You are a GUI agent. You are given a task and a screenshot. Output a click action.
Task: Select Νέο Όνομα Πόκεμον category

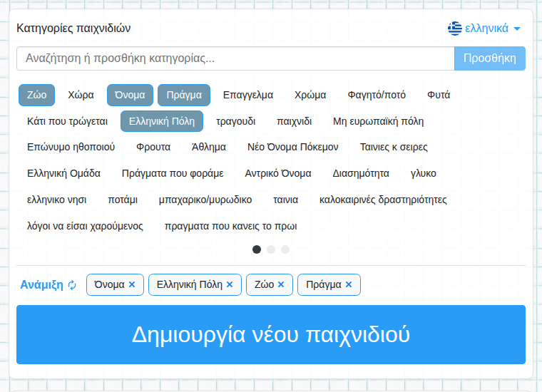(x=293, y=147)
